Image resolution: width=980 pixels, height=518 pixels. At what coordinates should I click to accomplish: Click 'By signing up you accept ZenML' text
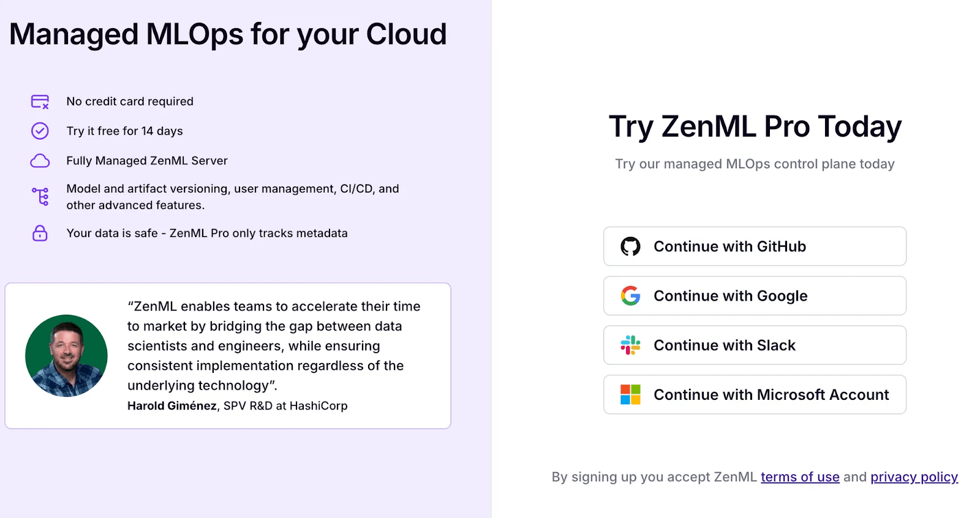pos(654,477)
